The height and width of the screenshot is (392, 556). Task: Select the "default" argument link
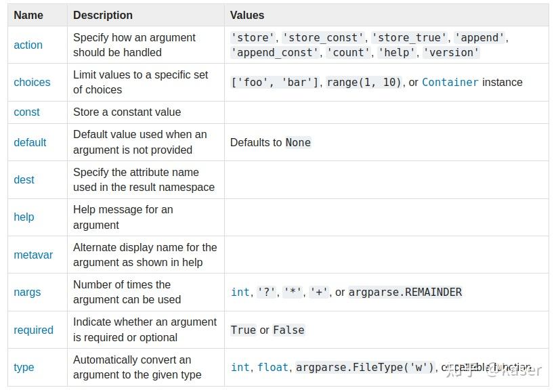30,142
